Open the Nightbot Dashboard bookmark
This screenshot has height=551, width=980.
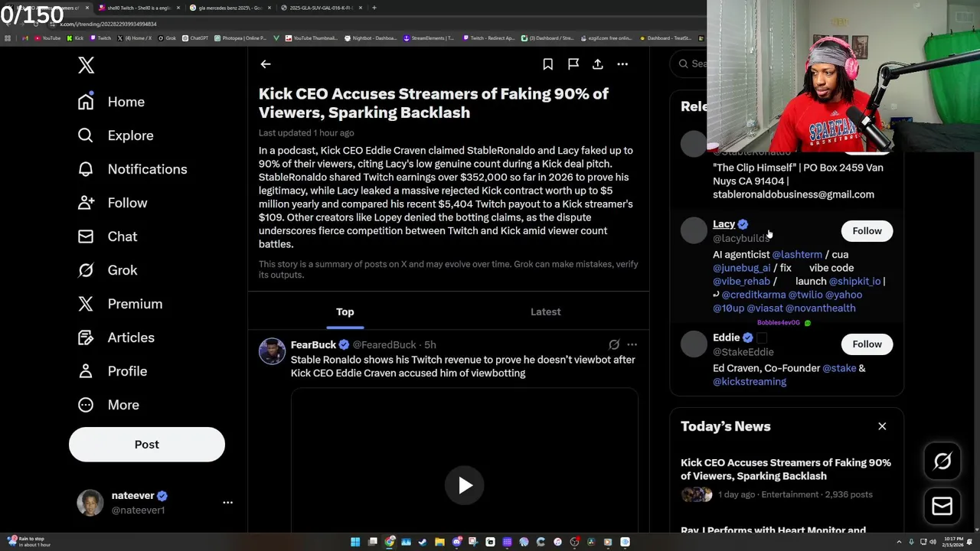pyautogui.click(x=371, y=38)
